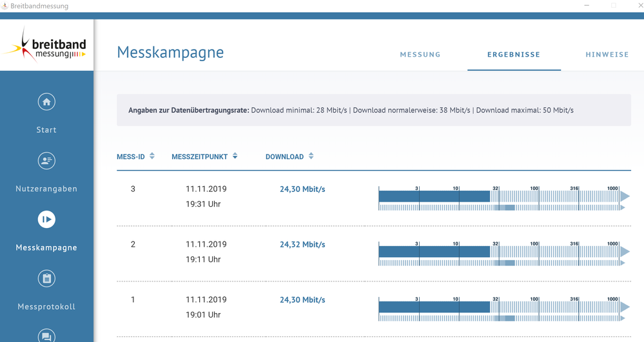Viewport: 644px width, 342px height.
Task: Click the Nutzerangaben sidebar label
Action: click(46, 189)
